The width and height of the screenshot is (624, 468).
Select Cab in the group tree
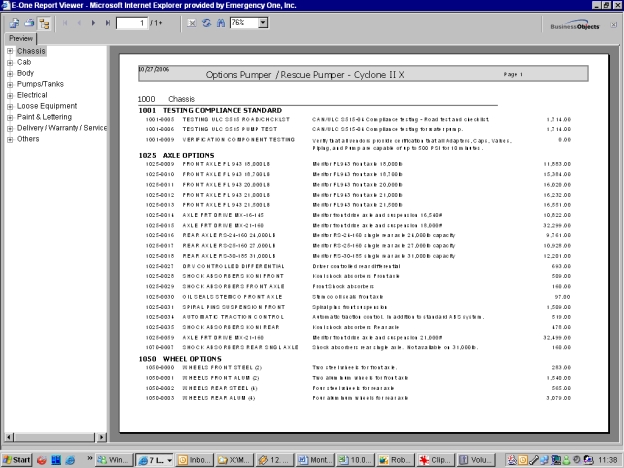[x=24, y=62]
